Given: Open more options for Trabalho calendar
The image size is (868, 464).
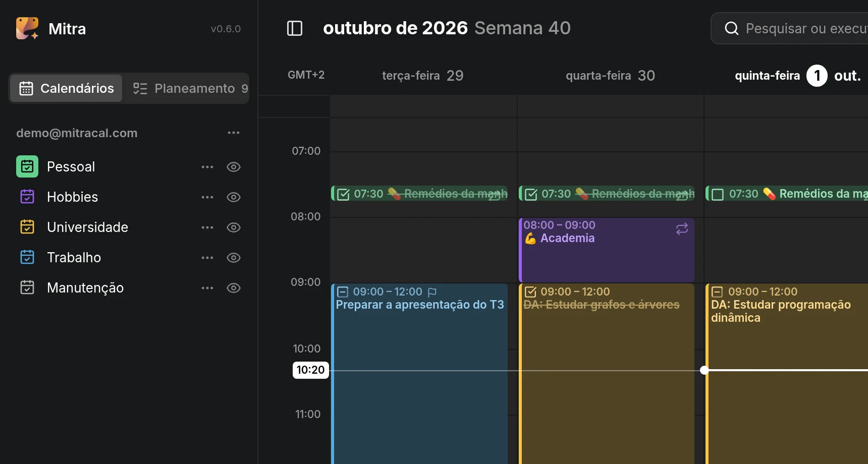Looking at the screenshot, I should point(207,258).
